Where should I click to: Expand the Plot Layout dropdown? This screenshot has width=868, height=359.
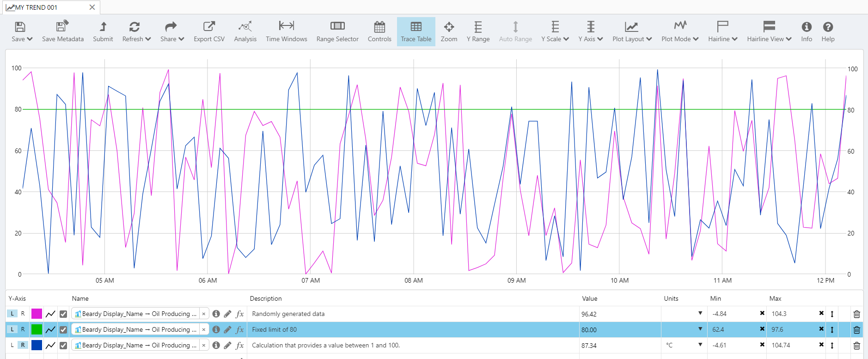tap(632, 31)
